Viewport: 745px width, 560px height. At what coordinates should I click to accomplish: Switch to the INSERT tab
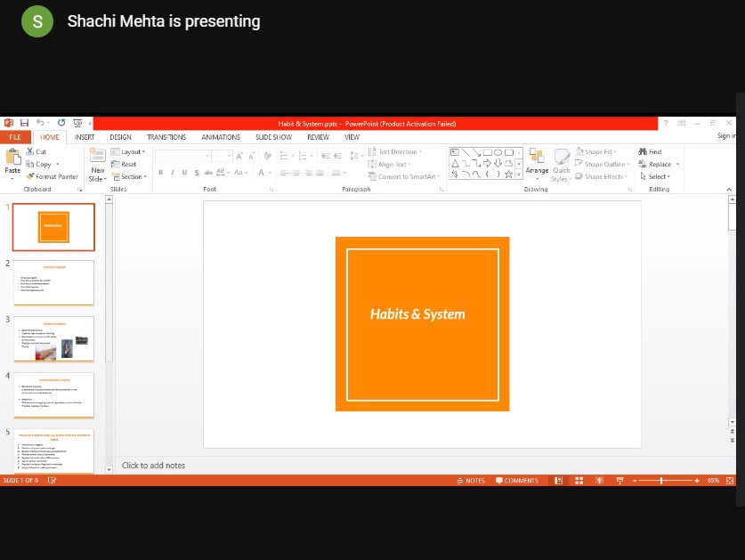pyautogui.click(x=84, y=137)
